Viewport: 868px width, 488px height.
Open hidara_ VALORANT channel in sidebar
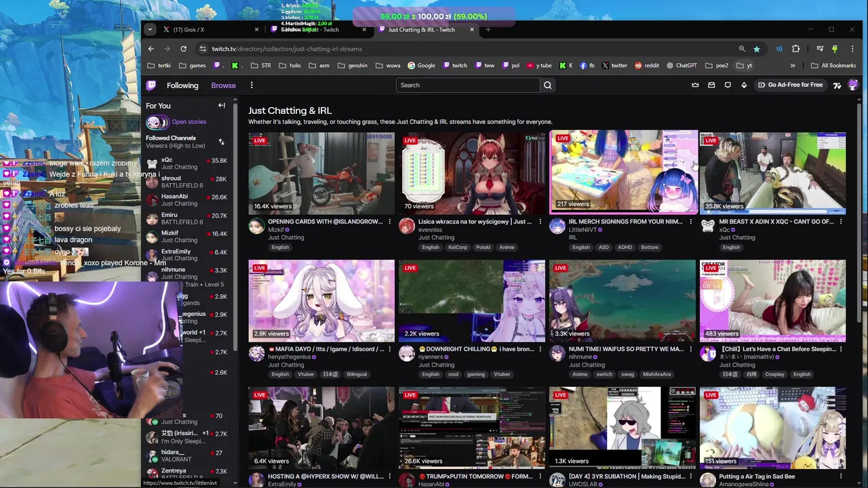186,455
